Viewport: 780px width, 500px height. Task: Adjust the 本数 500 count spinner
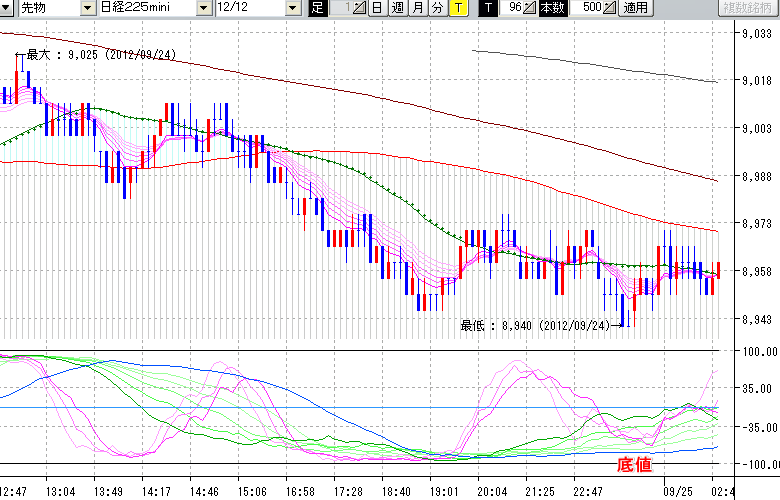pos(611,8)
